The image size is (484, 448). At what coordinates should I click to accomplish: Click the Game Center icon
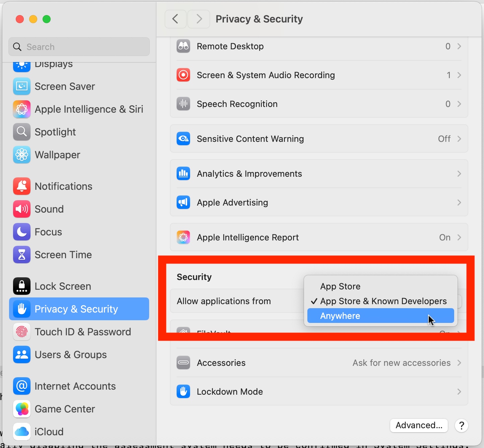pyautogui.click(x=22, y=409)
